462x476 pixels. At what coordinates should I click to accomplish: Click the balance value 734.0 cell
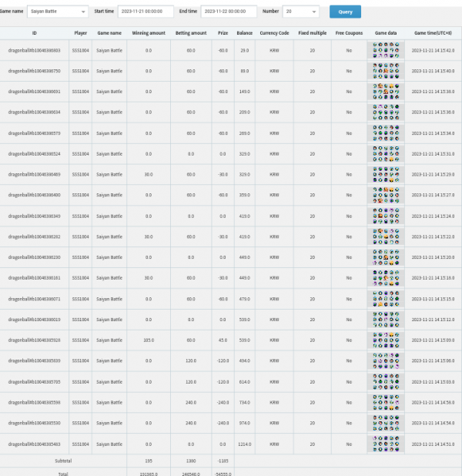point(244,403)
